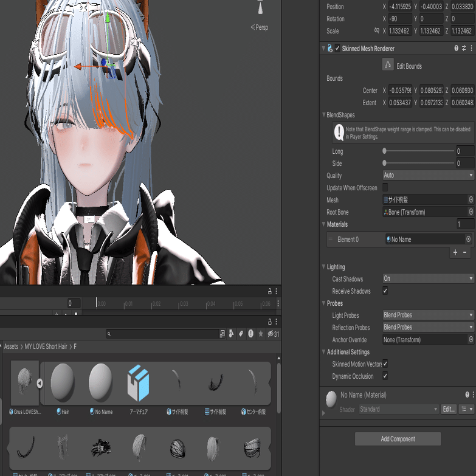The image size is (476, 476).
Task: Click the Project search-by-label tag icon
Action: [241, 334]
